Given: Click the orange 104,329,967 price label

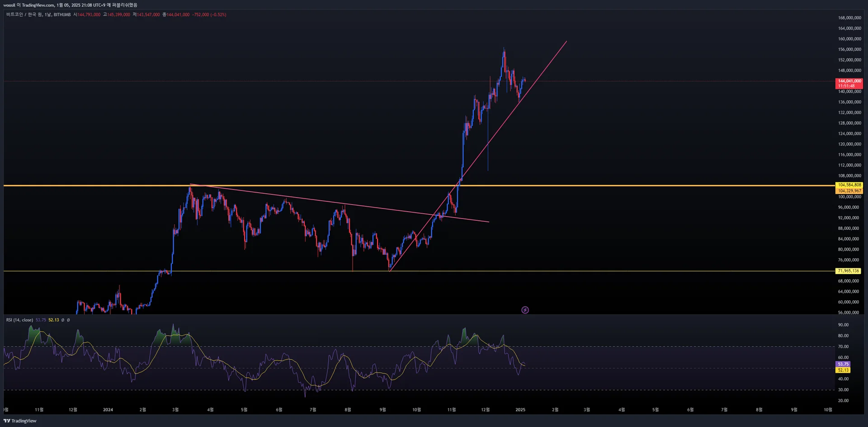Looking at the screenshot, I should 849,191.
